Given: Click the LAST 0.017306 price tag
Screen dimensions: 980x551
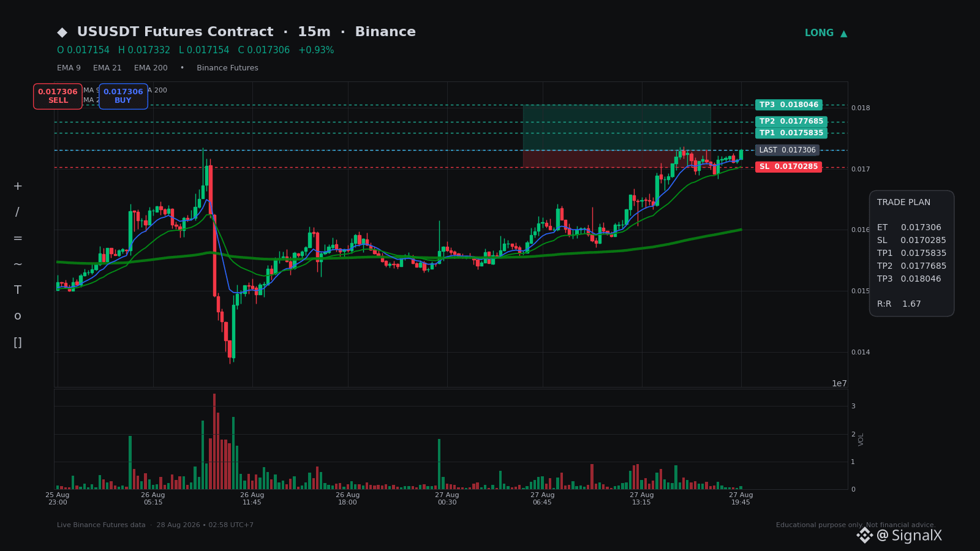Looking at the screenshot, I should (x=787, y=150).
